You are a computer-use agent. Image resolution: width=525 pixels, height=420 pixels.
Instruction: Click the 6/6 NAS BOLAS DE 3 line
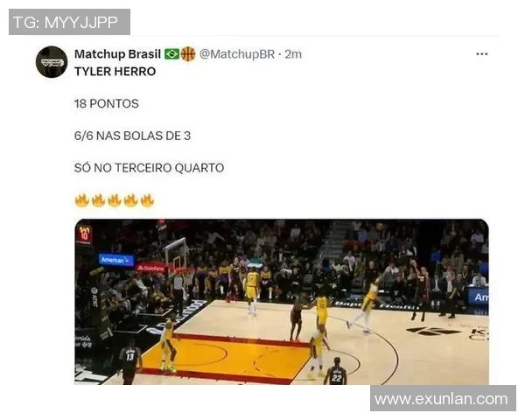coord(133,136)
